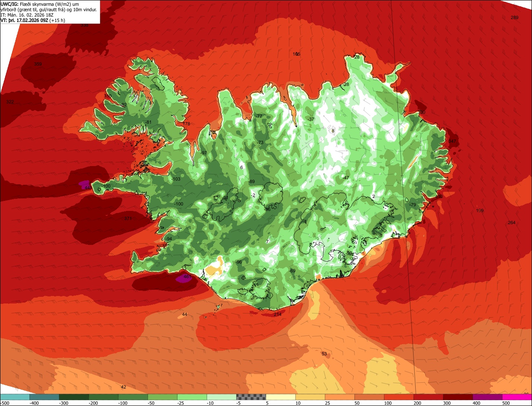
Task: Select the legend swatch between 10 and 25
Action: (310, 397)
